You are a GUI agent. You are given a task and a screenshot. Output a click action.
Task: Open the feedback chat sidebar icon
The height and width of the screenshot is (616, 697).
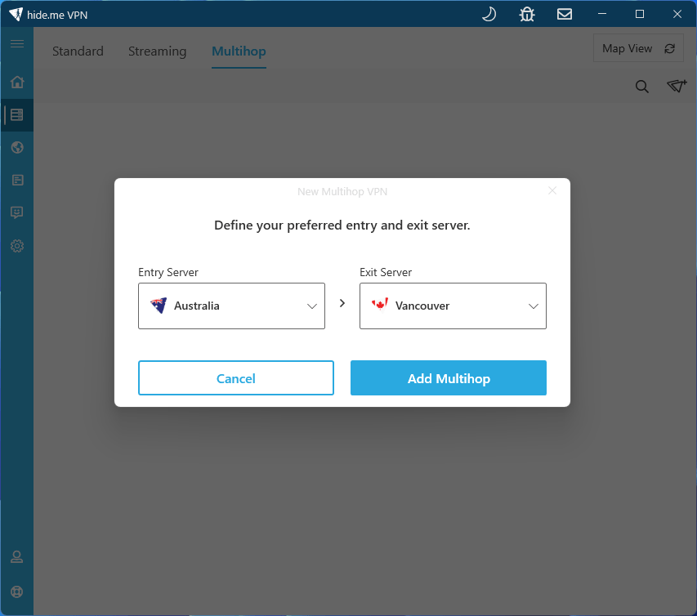click(17, 212)
